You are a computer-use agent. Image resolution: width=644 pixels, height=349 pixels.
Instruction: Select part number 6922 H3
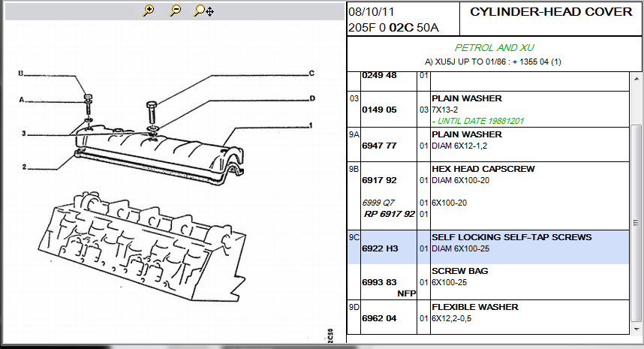tap(380, 248)
